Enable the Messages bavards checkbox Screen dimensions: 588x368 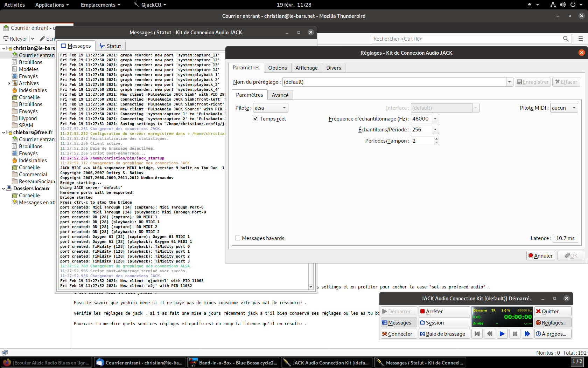[238, 238]
